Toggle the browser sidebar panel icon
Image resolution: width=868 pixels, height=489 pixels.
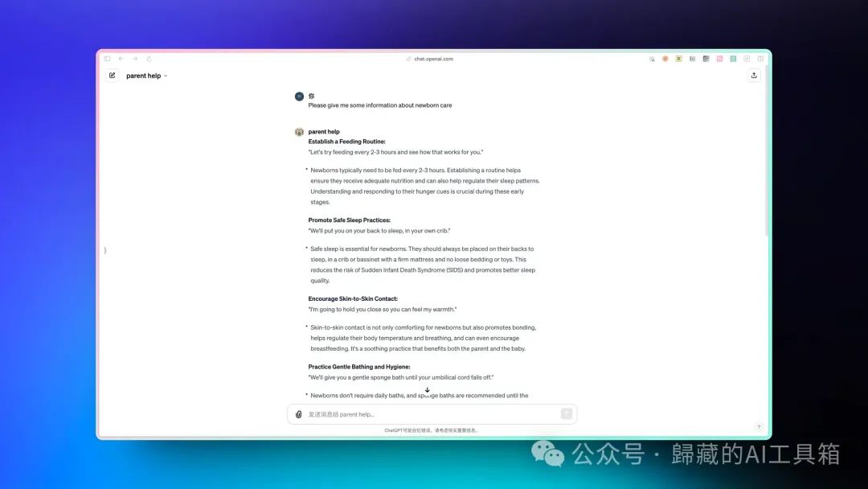coord(107,59)
